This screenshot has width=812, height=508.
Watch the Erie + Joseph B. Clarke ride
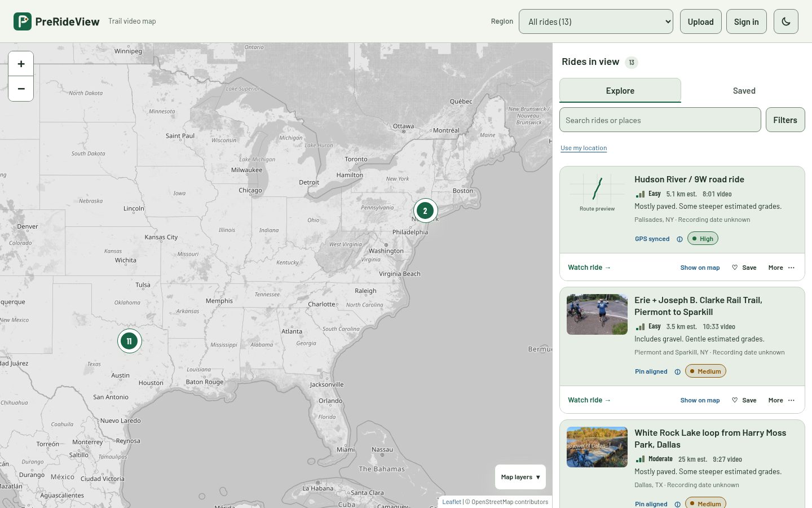pyautogui.click(x=589, y=400)
